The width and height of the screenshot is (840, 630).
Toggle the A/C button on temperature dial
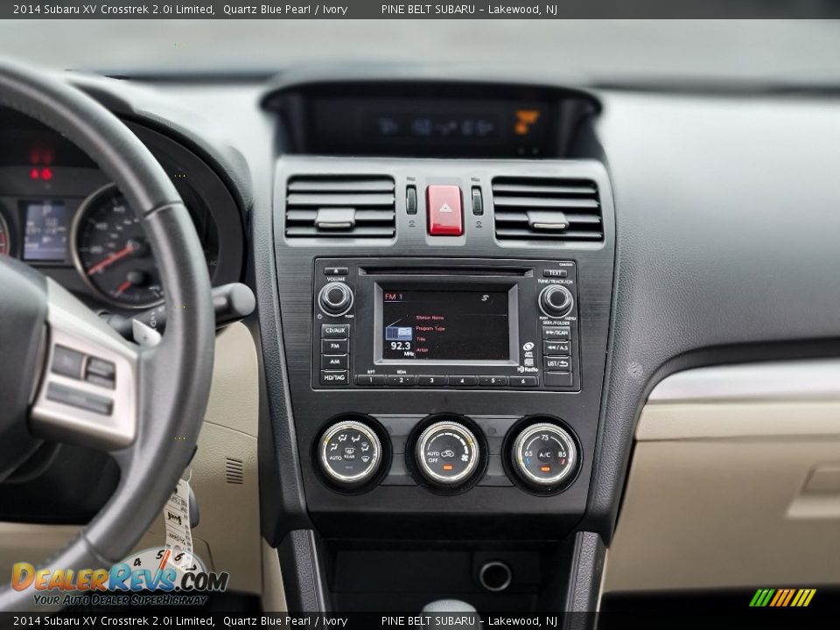click(544, 456)
